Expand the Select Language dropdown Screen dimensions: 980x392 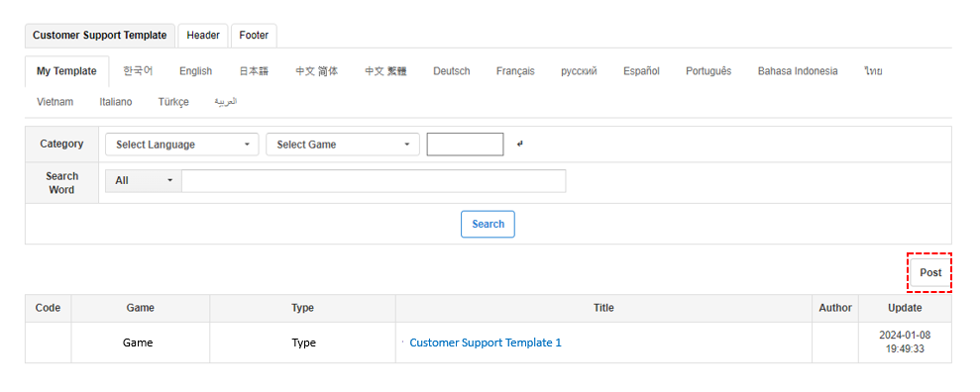click(x=182, y=145)
